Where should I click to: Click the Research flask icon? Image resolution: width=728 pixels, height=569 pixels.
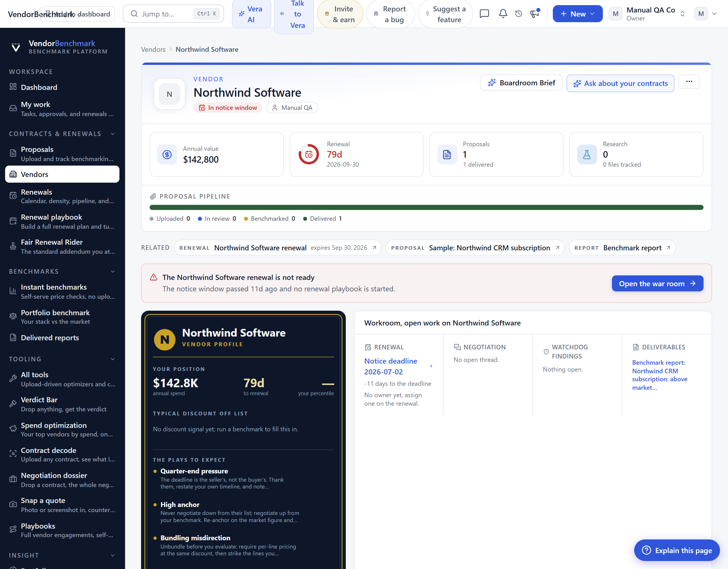pos(587,154)
